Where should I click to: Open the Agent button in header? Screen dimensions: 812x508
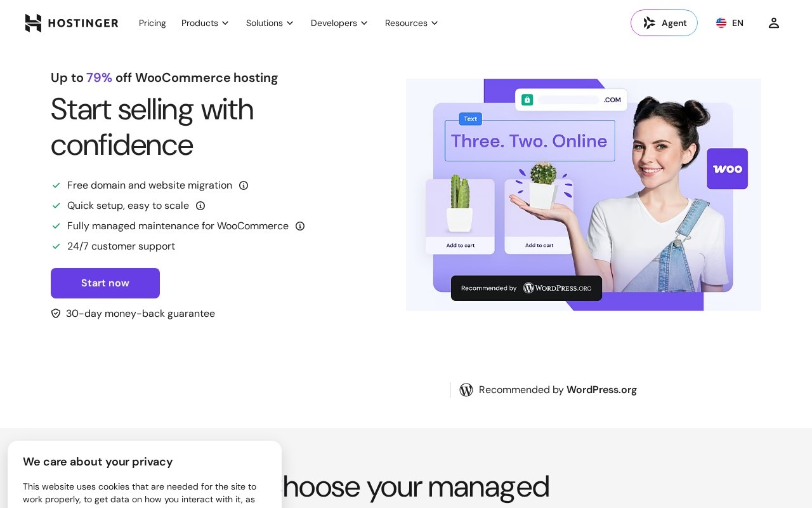coord(664,23)
